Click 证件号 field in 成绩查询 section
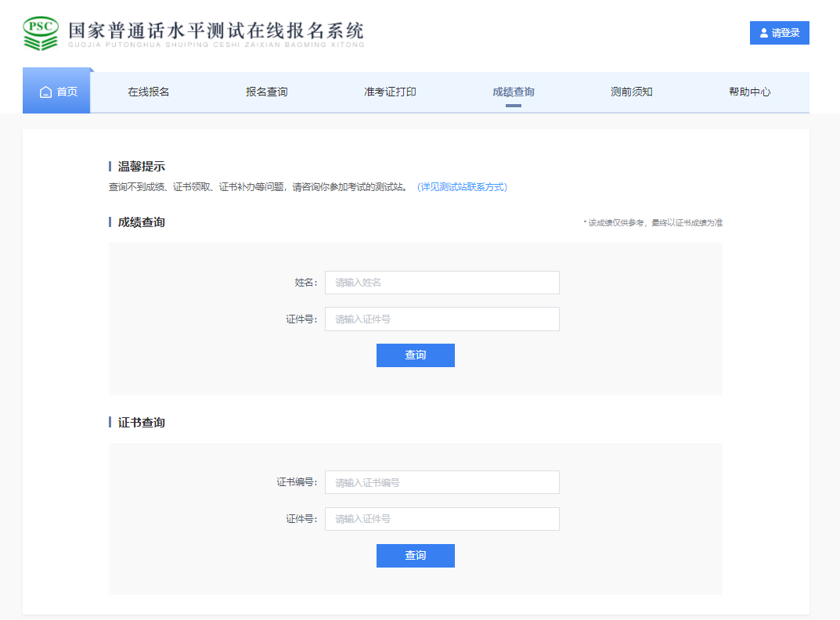This screenshot has height=620, width=840. [x=442, y=319]
